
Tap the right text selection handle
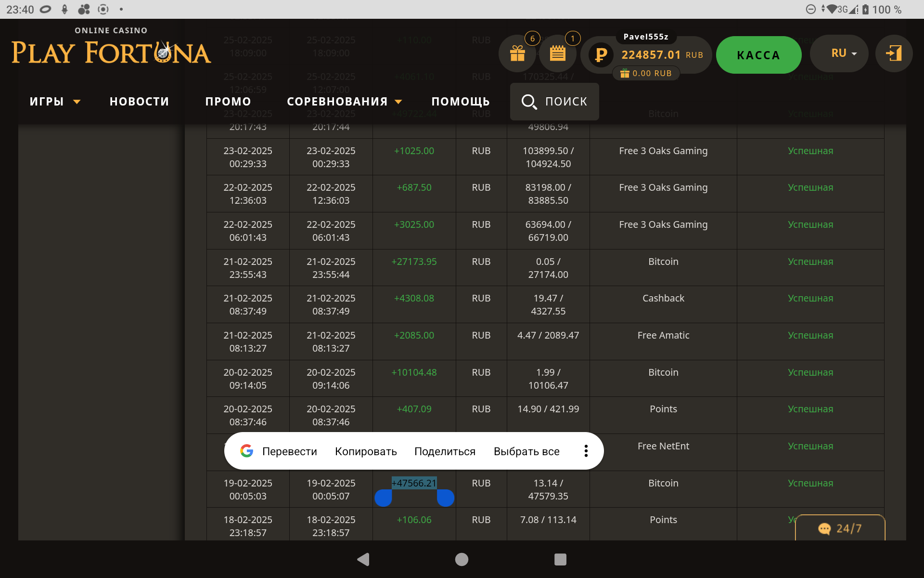click(x=446, y=498)
